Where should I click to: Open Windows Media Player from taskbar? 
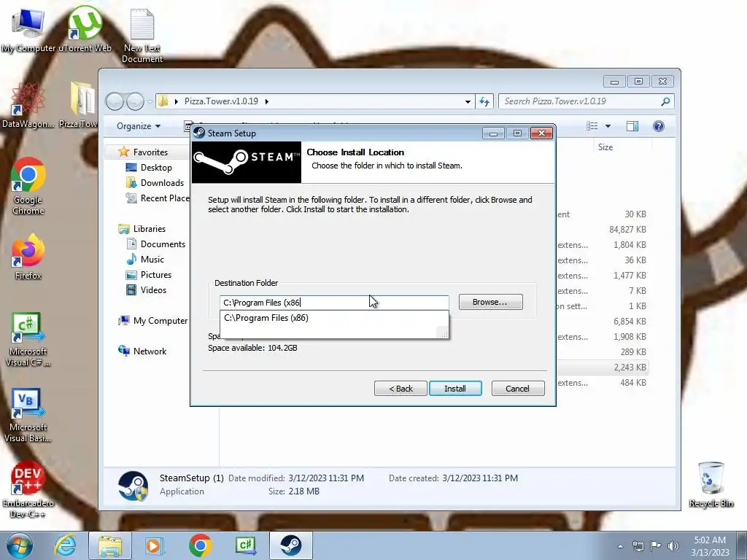154,545
